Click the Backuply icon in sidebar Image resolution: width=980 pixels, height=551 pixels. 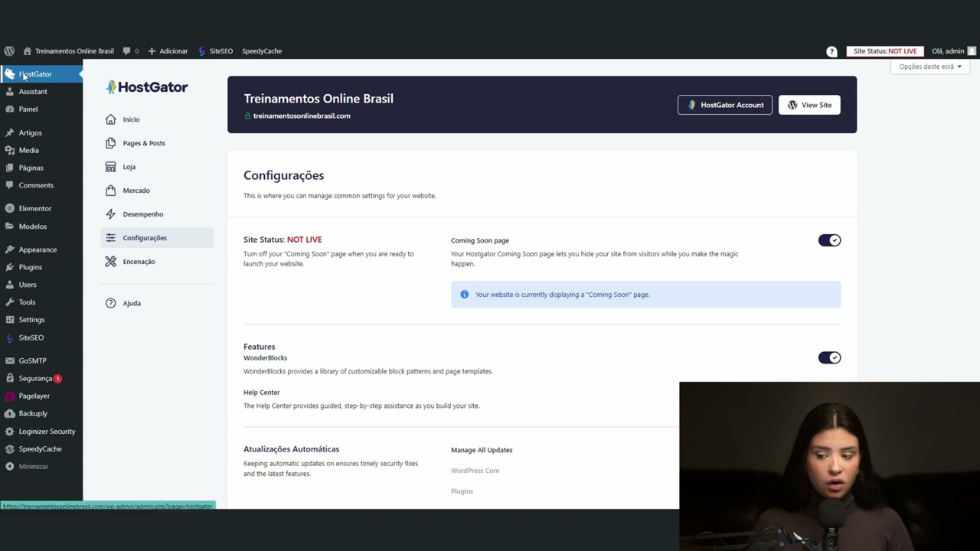9,413
